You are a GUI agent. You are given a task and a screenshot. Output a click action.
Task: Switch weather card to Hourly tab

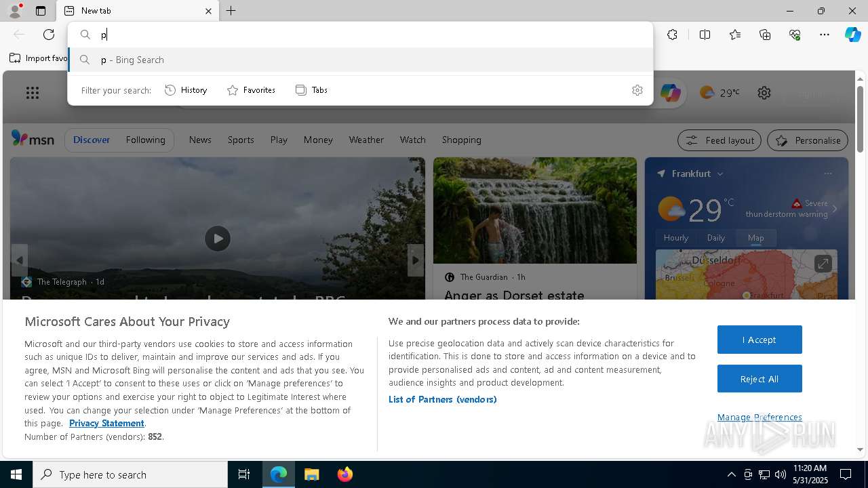675,238
